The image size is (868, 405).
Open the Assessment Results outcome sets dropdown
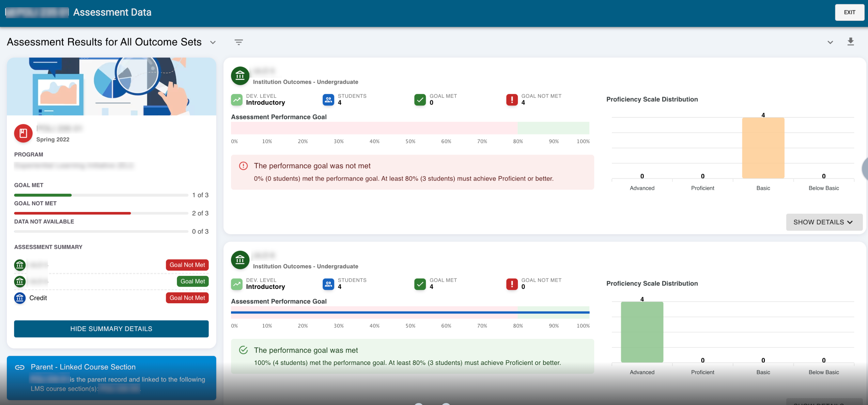tap(213, 42)
